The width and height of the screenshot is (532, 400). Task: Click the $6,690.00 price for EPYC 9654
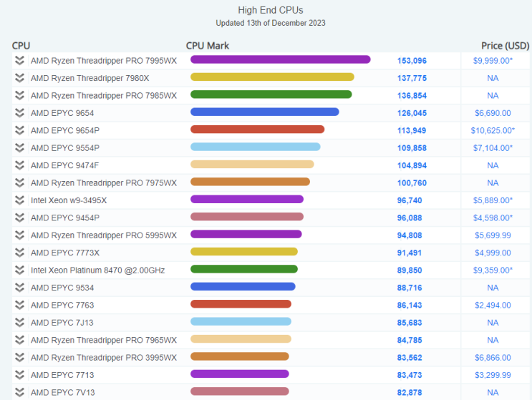point(493,113)
